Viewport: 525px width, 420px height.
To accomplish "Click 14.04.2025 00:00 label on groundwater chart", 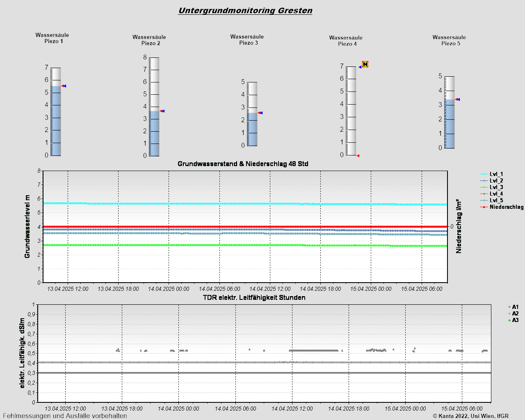I will click(x=169, y=289).
